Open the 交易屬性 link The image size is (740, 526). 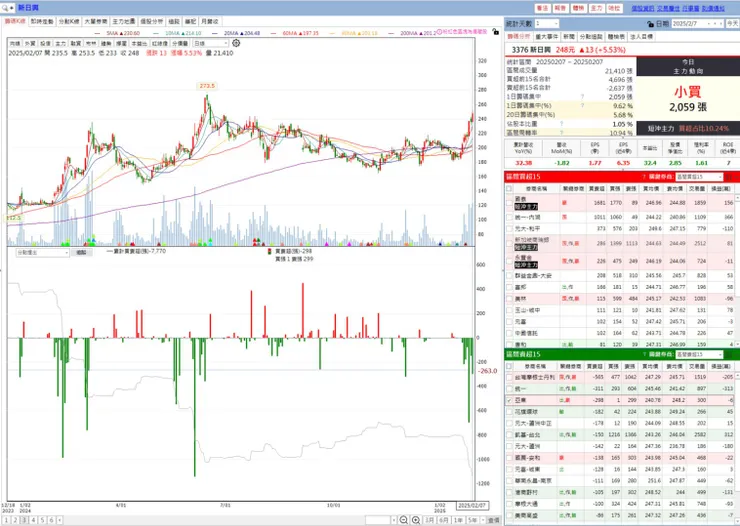[x=668, y=8]
